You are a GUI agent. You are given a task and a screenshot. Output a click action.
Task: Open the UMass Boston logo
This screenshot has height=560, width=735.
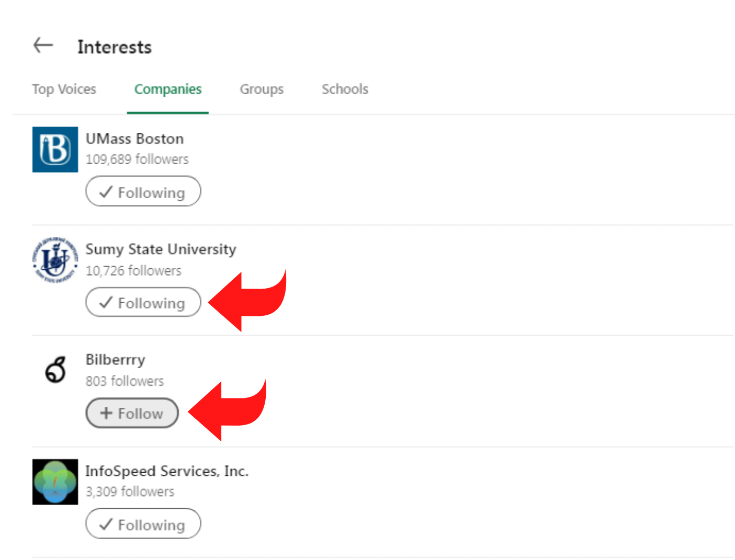coord(55,150)
